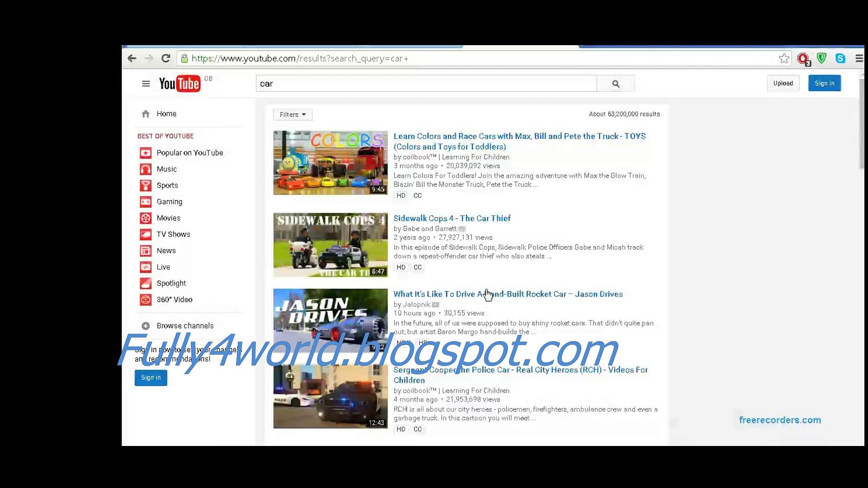The height and width of the screenshot is (488, 868).
Task: Click the Jason Drives video thumbnail
Action: point(330,321)
